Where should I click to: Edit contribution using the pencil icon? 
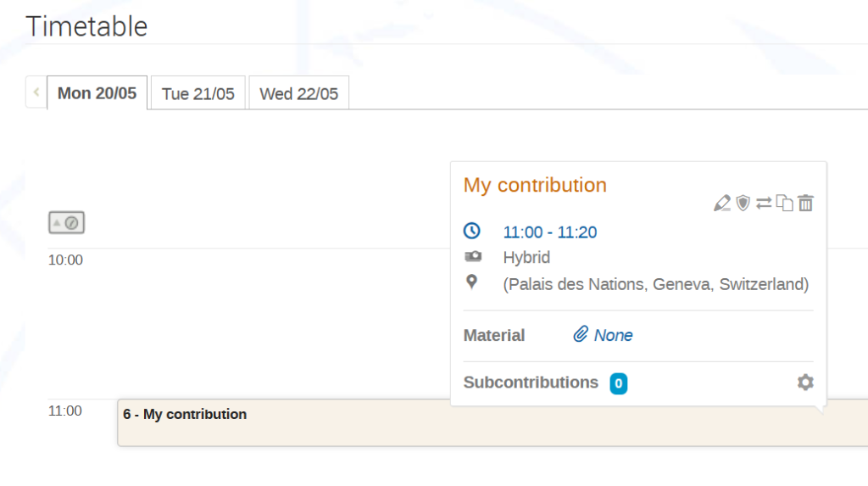click(722, 204)
